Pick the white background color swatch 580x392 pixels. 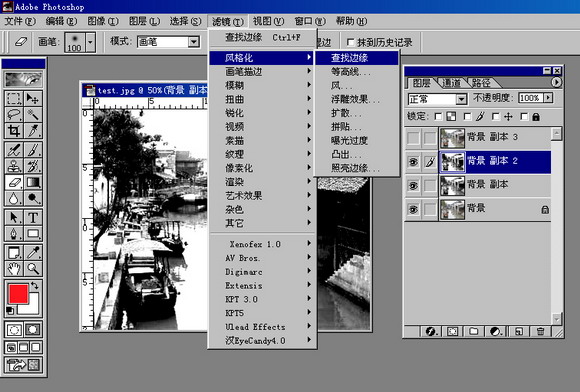[33, 308]
